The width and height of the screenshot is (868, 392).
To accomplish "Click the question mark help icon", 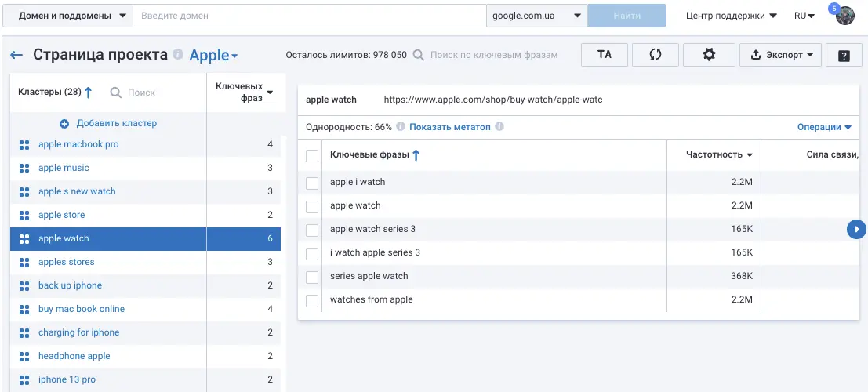I will (x=844, y=55).
